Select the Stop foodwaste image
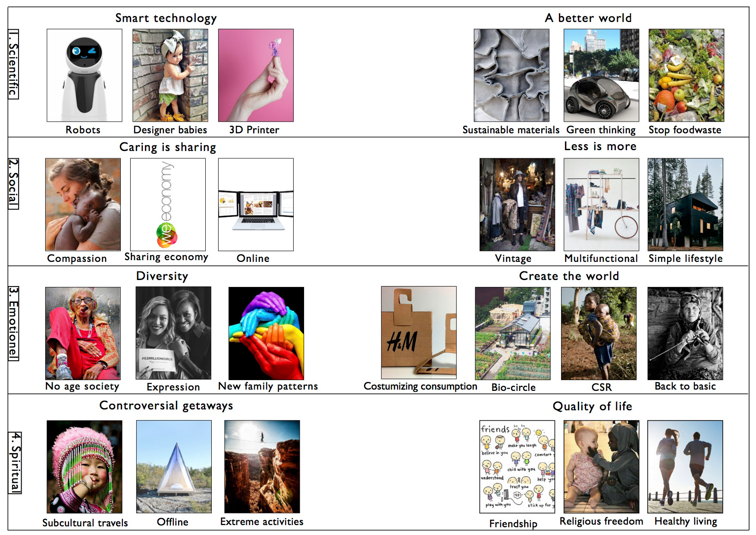The height and width of the screenshot is (535, 756). click(687, 76)
